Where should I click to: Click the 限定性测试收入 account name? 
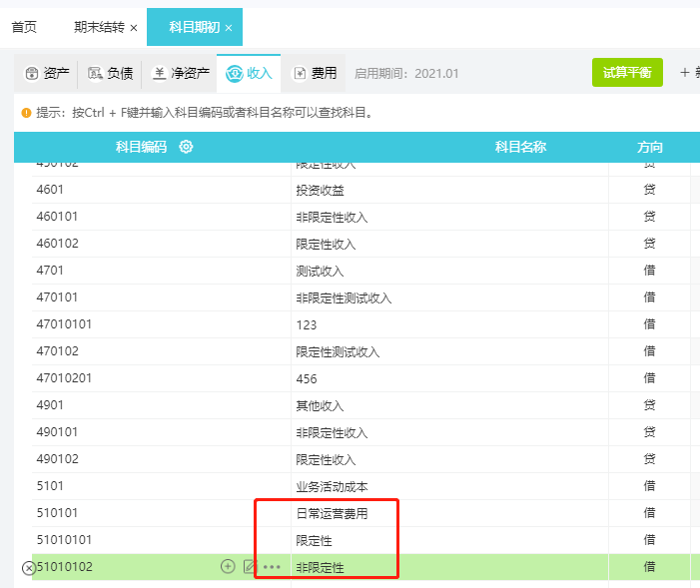[338, 352]
